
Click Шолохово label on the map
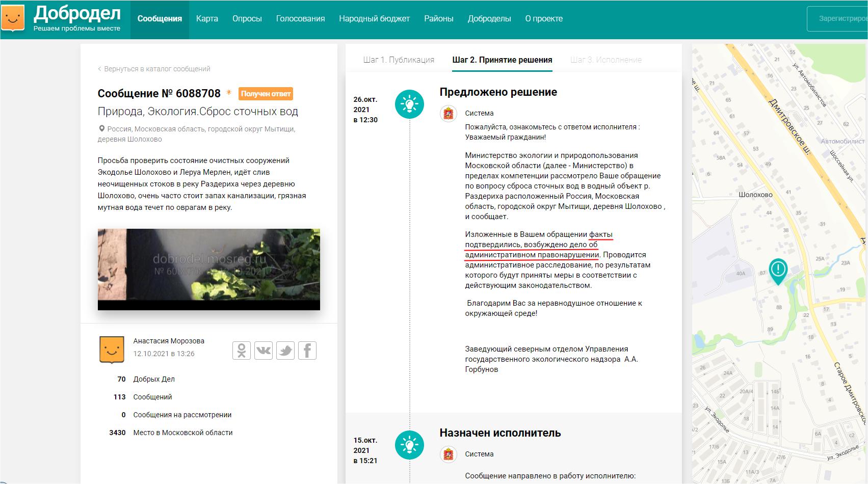tap(755, 195)
